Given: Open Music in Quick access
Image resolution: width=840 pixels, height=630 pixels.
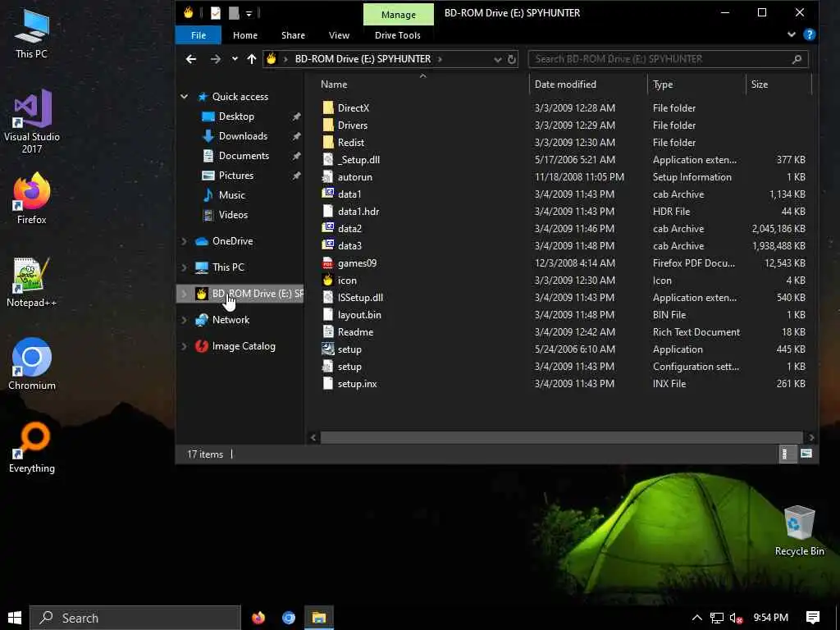Looking at the screenshot, I should (231, 195).
